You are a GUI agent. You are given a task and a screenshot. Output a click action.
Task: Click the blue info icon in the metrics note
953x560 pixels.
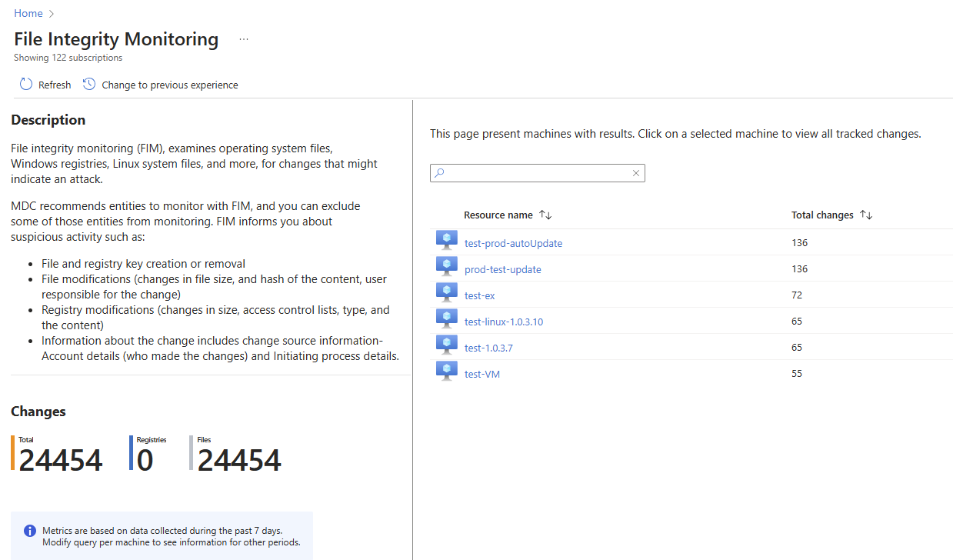(x=29, y=530)
